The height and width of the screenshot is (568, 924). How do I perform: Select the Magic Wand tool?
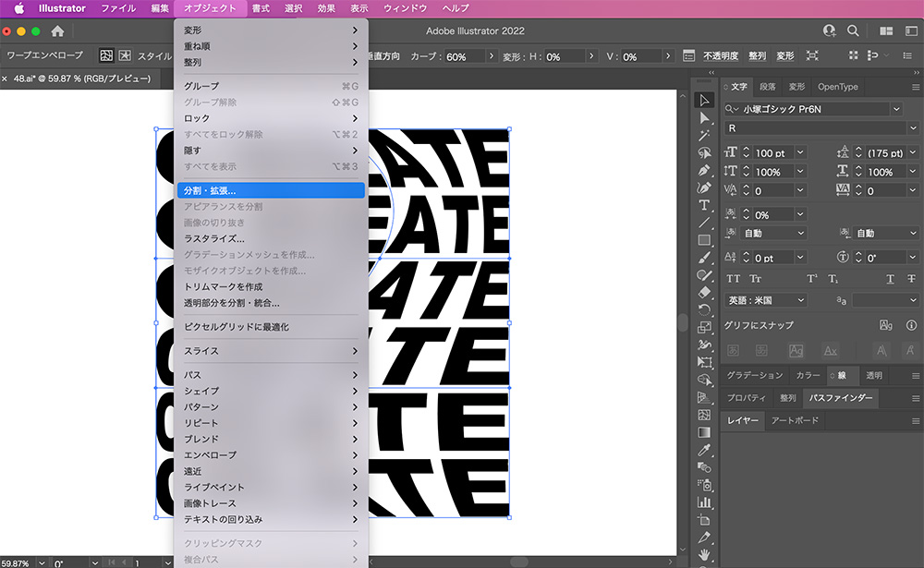704,136
